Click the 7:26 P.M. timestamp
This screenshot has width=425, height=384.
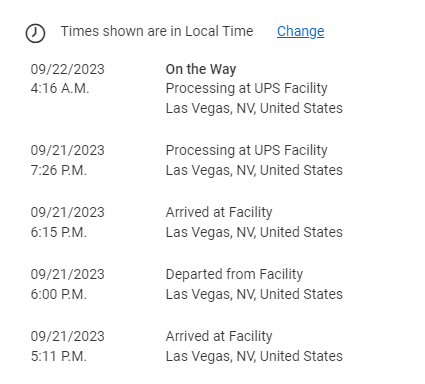(59, 171)
